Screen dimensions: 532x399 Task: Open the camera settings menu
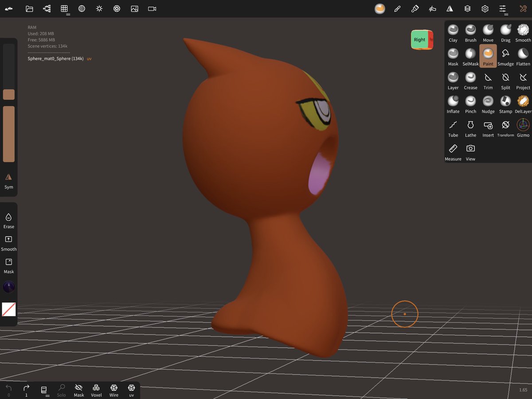[x=152, y=8]
